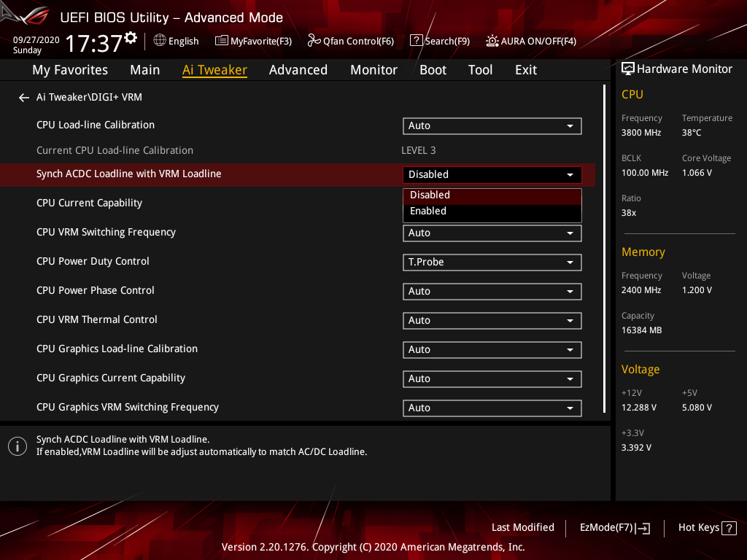Open the Boot tab

click(x=433, y=70)
